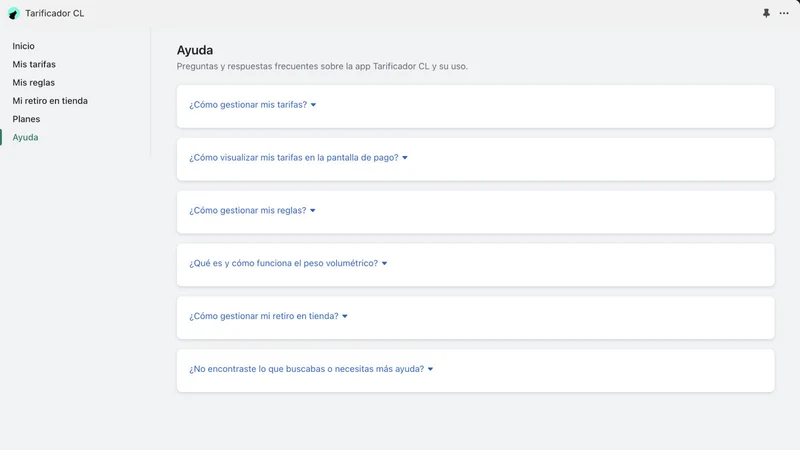Open ¿Qué es y cómo funciona el peso volumétrico?
The height and width of the screenshot is (450, 800).
283,263
